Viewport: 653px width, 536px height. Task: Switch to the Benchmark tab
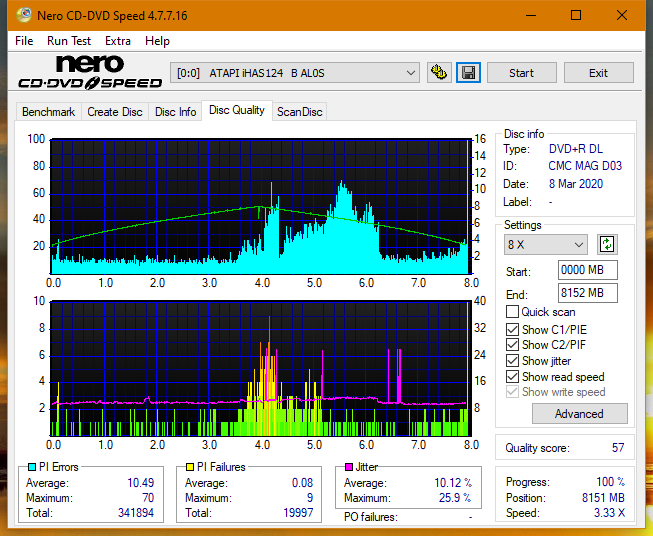(49, 112)
